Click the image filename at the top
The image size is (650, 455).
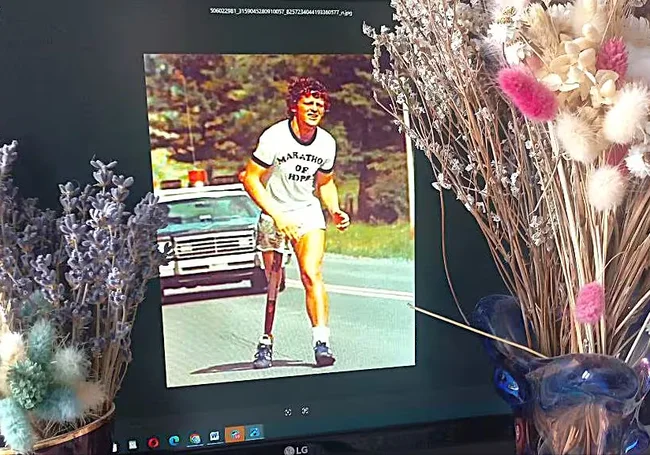280,12
